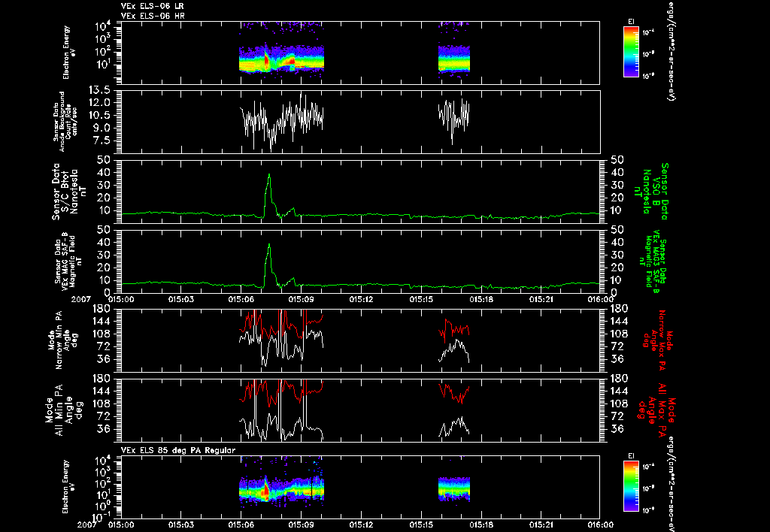The width and height of the screenshot is (770, 532).
Task: Click the green 'VSO B Nanotesla nT' axis label
Action: (x=651, y=192)
